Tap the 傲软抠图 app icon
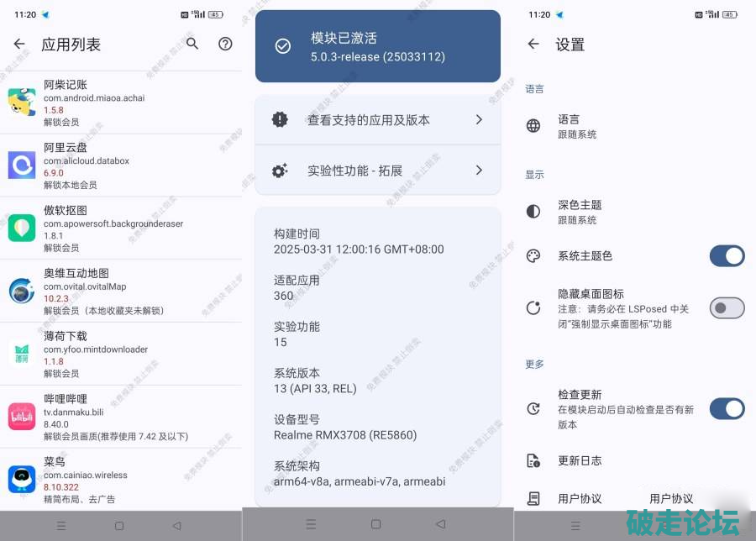The width and height of the screenshot is (756, 541). click(22, 228)
